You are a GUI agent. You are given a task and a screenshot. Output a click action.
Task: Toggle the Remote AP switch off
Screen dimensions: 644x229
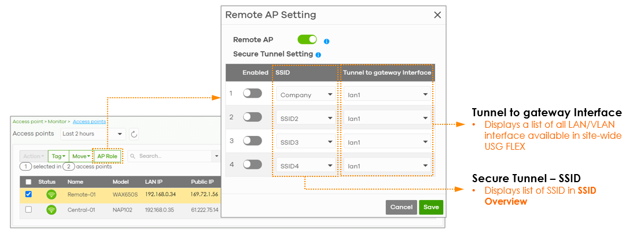tap(307, 39)
